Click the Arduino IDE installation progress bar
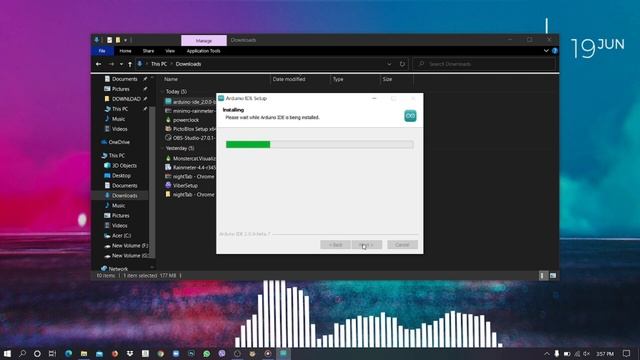This screenshot has width=640, height=360. point(320,144)
